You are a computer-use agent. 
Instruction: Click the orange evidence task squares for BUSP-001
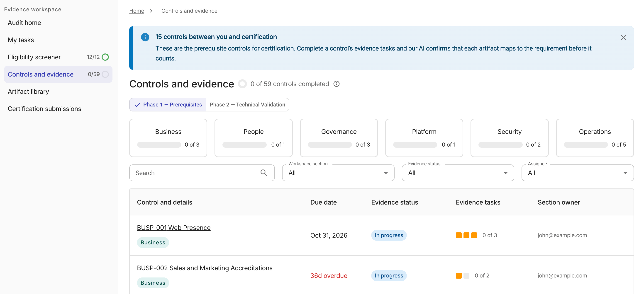466,235
